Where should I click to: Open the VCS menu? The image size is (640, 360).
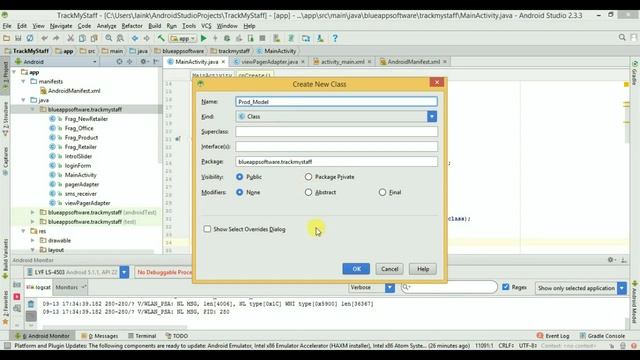point(206,26)
